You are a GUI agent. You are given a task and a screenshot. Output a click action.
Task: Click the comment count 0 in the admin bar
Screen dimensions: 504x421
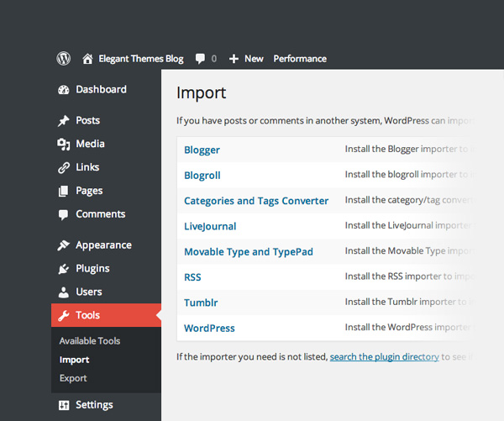[214, 59]
